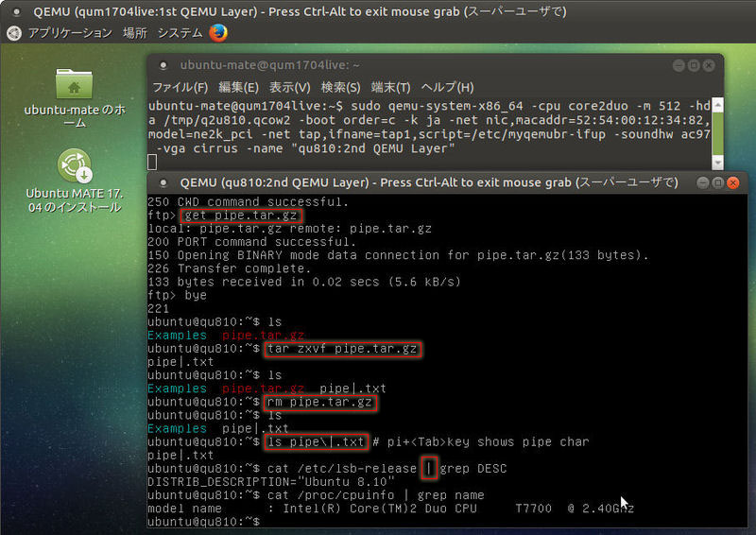
Task: Open the ubuntu-mate home folder icon
Action: (x=74, y=83)
